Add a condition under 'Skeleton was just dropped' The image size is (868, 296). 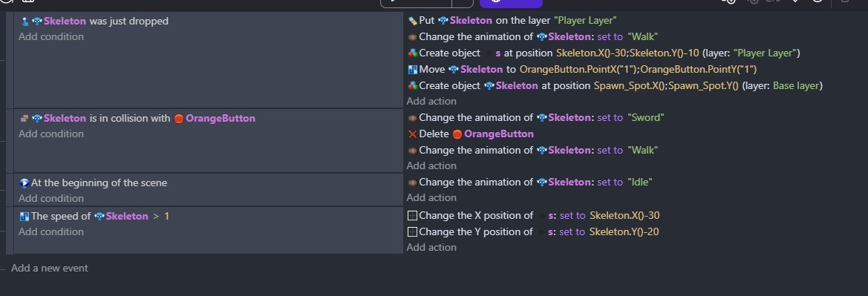coord(51,37)
